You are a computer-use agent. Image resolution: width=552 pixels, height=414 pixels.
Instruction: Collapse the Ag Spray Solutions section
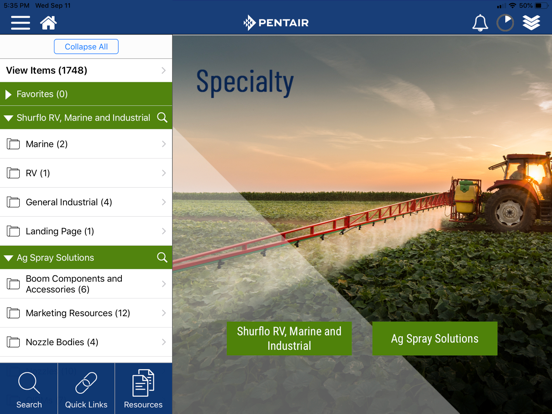(x=8, y=258)
